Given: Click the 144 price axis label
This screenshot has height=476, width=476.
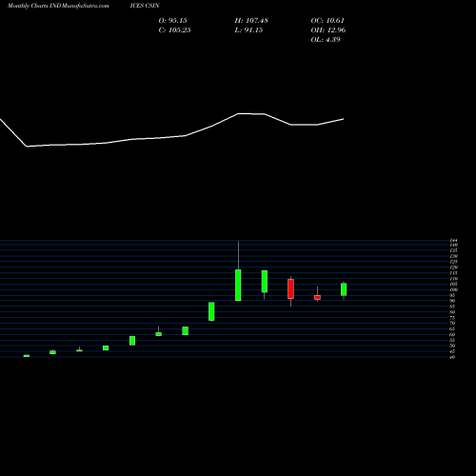Looking at the screenshot, I should pos(454,241).
